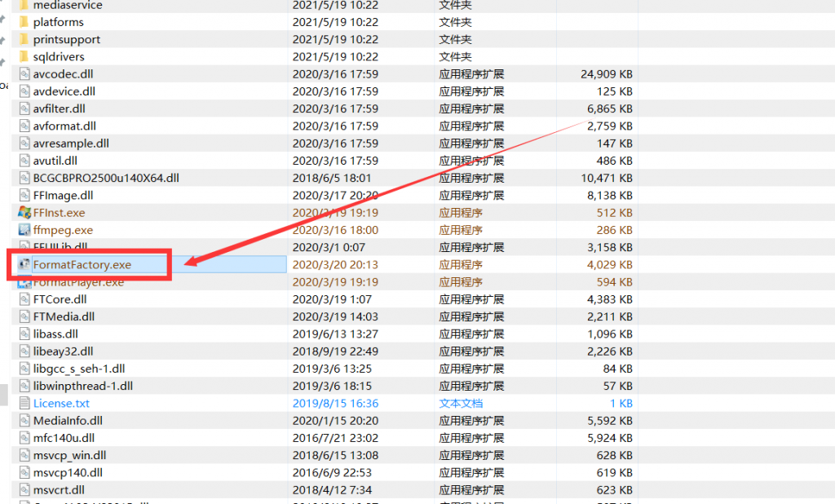
Task: Click the License.txt document icon
Action: (24, 403)
